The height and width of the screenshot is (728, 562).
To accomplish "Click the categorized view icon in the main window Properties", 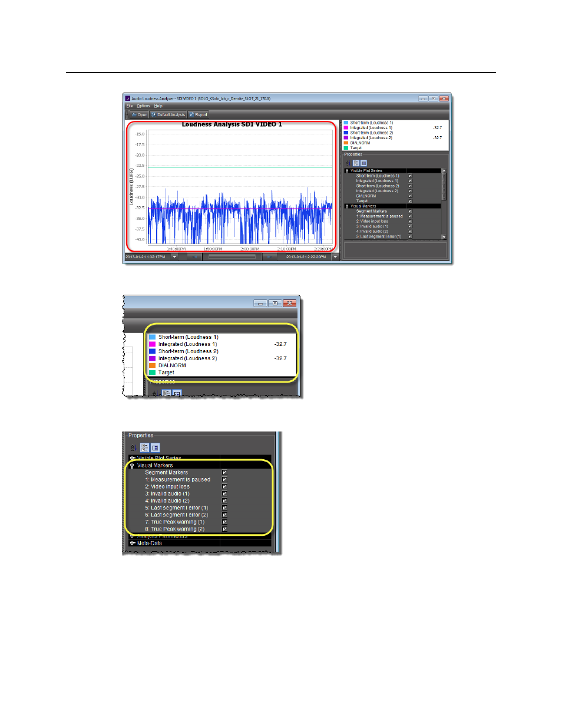I will 356,163.
